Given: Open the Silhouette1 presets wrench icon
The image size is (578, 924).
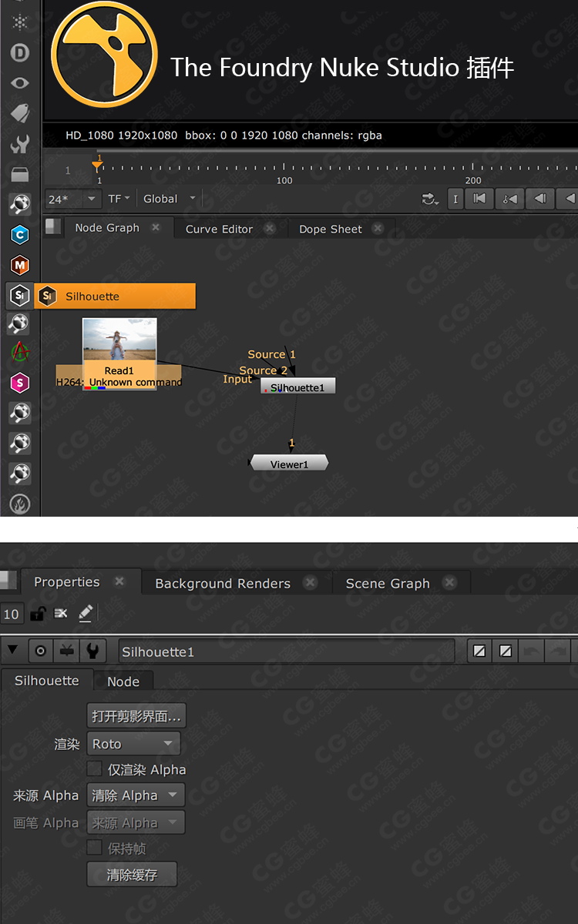Looking at the screenshot, I should pos(92,651).
